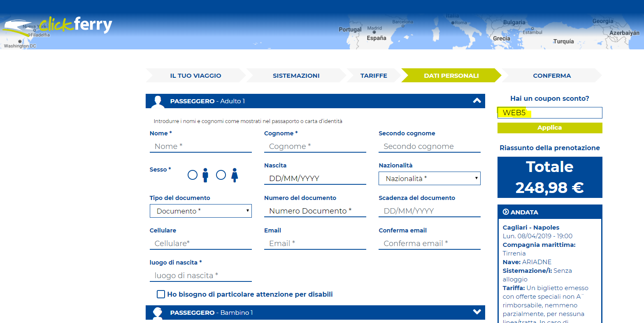Select the female sex radio button

tap(221, 175)
